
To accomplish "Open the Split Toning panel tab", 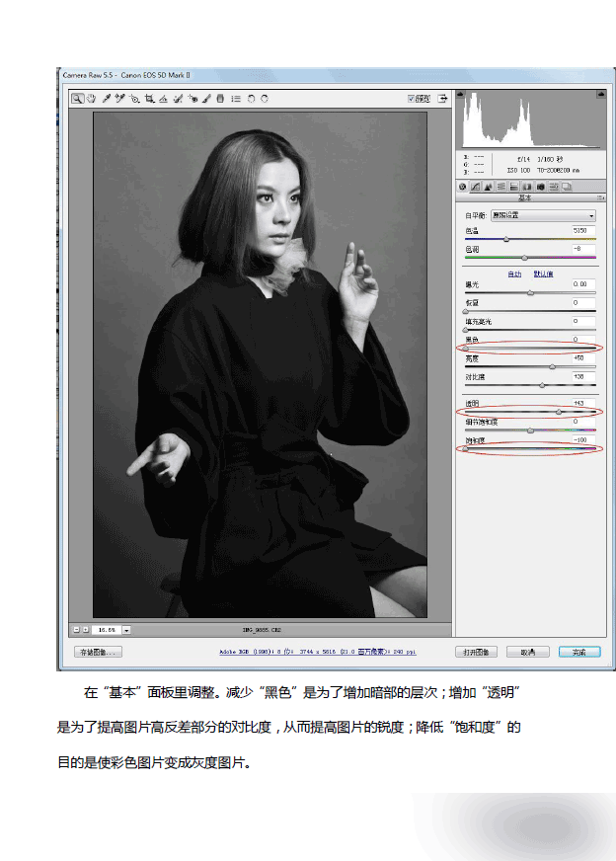I will tap(513, 187).
